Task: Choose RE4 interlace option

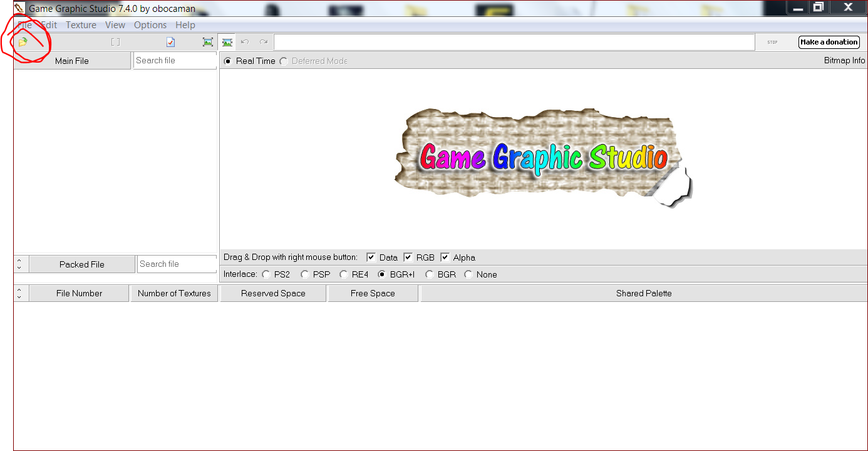Action: coord(344,274)
